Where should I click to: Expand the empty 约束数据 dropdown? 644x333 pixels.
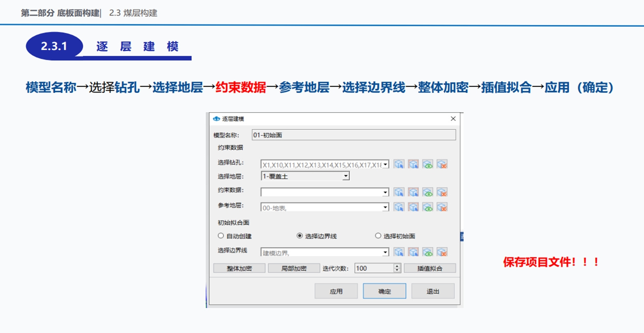385,192
